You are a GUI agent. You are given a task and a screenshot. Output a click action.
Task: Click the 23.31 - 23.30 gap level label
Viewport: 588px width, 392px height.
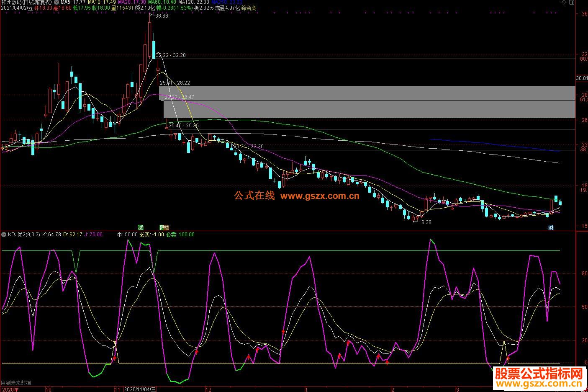[x=249, y=147]
